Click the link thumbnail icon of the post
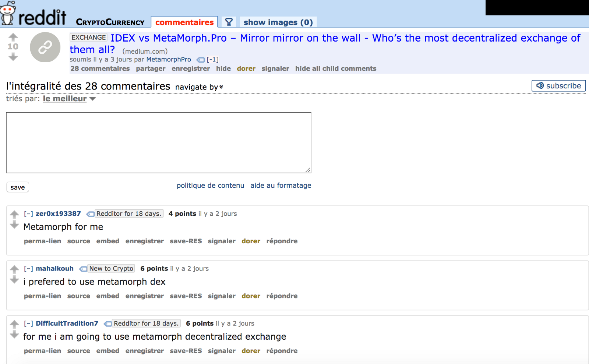Viewport: 589px width, 364px height. [45, 47]
